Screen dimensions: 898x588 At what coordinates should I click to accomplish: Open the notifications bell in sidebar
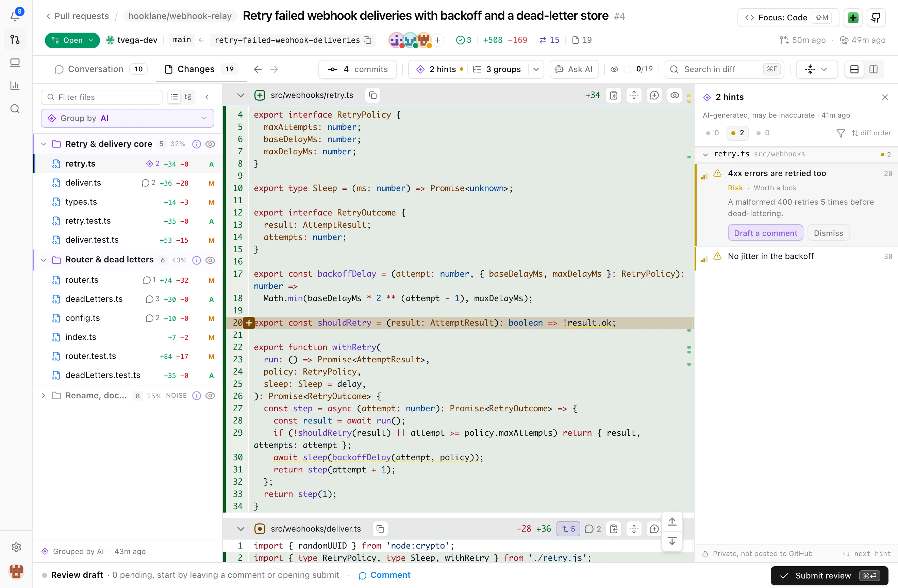tap(15, 16)
